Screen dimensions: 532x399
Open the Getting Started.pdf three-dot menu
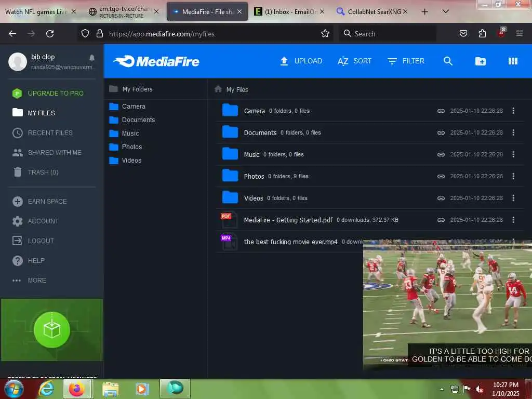[513, 220]
